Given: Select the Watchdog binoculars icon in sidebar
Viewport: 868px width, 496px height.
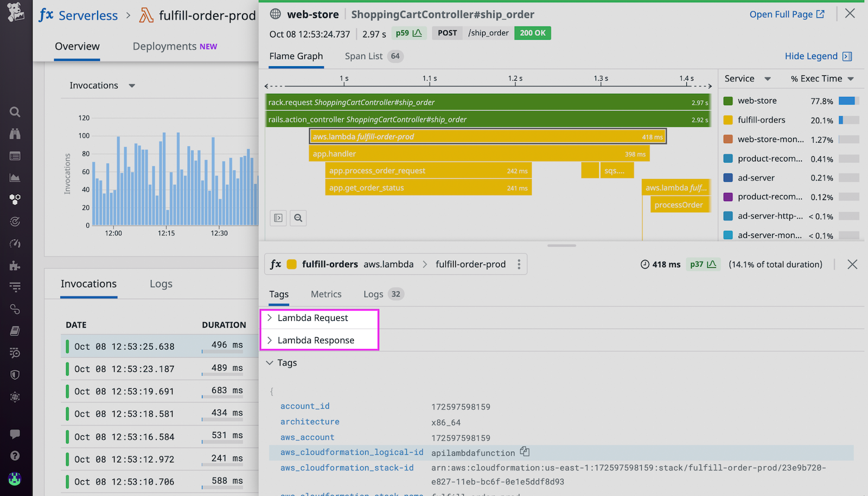Looking at the screenshot, I should (15, 134).
